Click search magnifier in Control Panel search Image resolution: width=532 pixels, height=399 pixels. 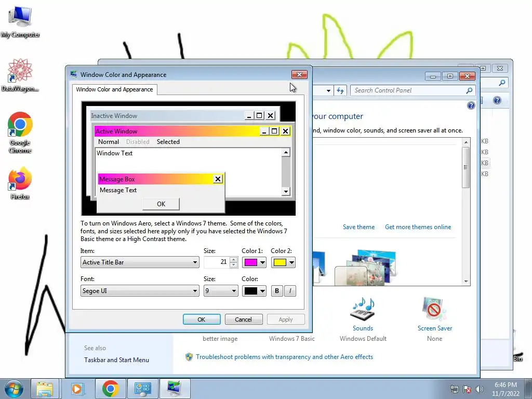469,90
